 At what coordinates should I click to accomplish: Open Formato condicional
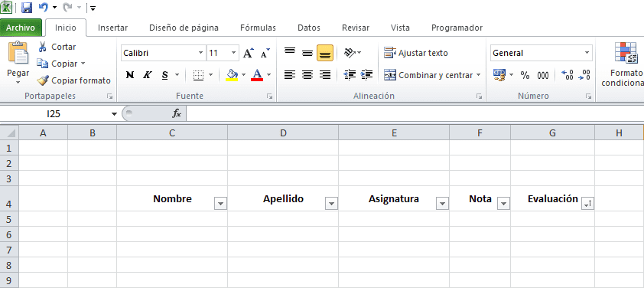tap(625, 64)
